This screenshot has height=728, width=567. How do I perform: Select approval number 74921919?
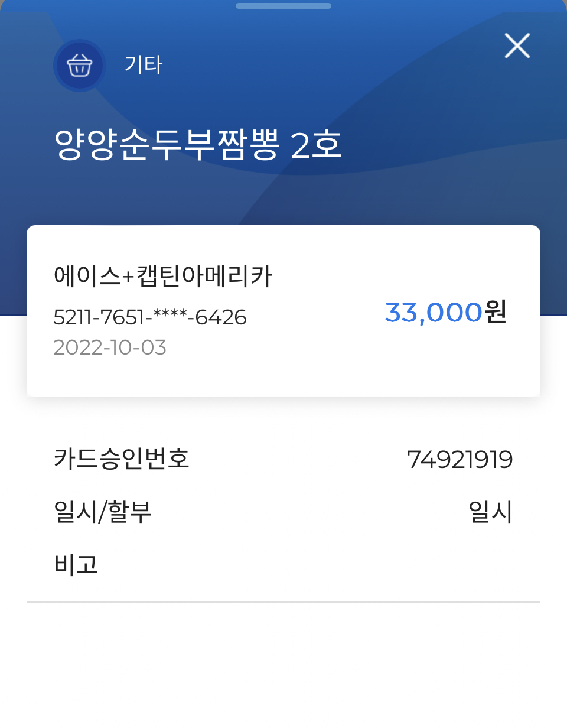pos(460,459)
